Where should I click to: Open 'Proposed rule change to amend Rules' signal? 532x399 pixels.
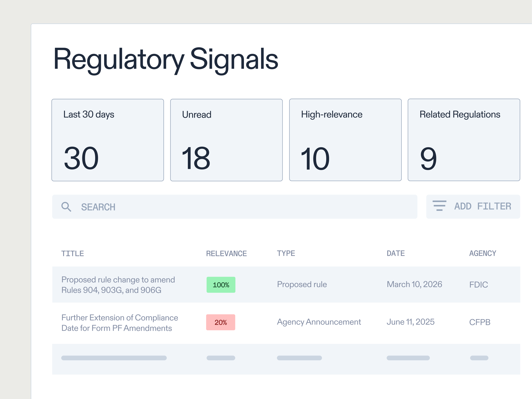[x=118, y=285]
